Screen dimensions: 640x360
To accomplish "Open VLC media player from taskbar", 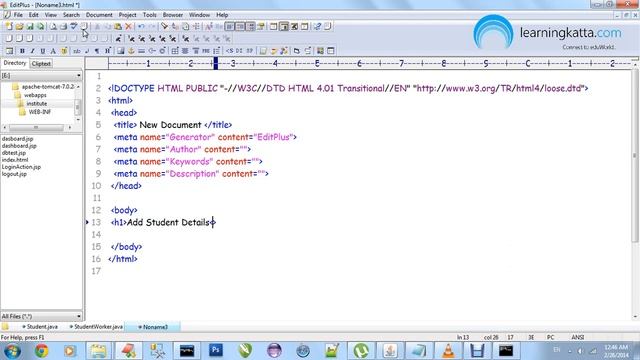I will pos(448,351).
